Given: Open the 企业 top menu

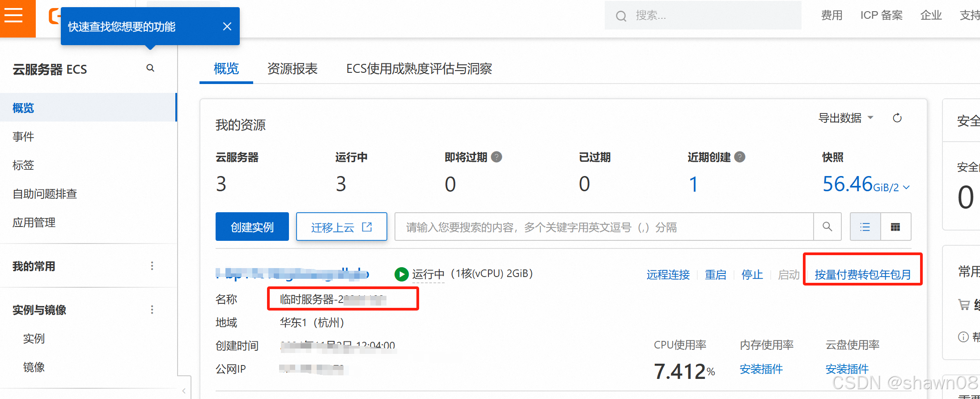Looking at the screenshot, I should click(931, 15).
